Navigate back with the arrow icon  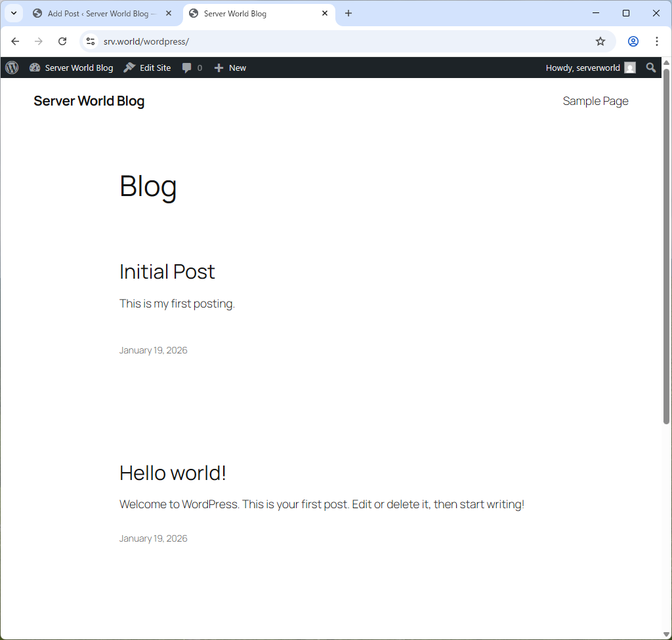click(15, 41)
